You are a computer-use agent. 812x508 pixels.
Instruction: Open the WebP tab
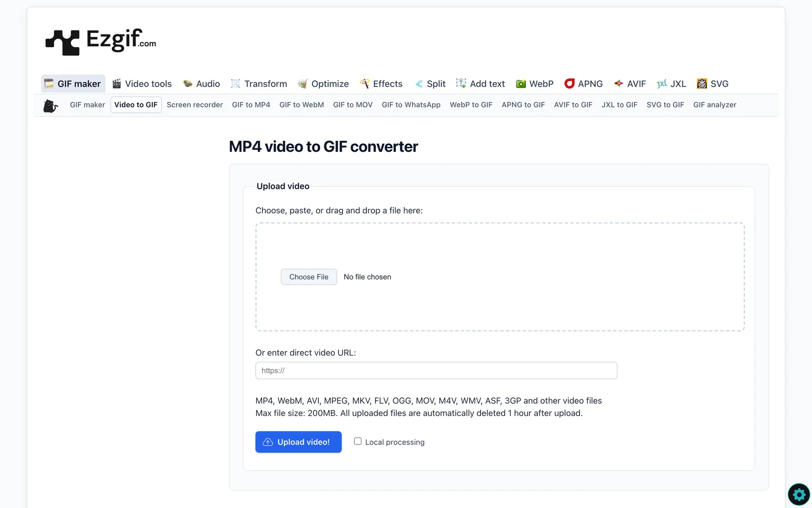click(x=535, y=84)
